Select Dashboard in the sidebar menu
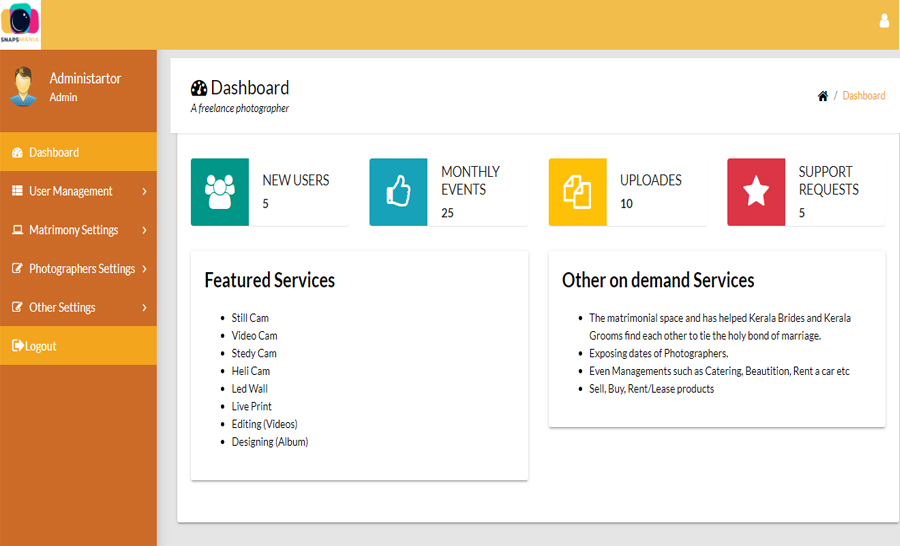Viewport: 900px width, 546px height. pyautogui.click(x=54, y=152)
